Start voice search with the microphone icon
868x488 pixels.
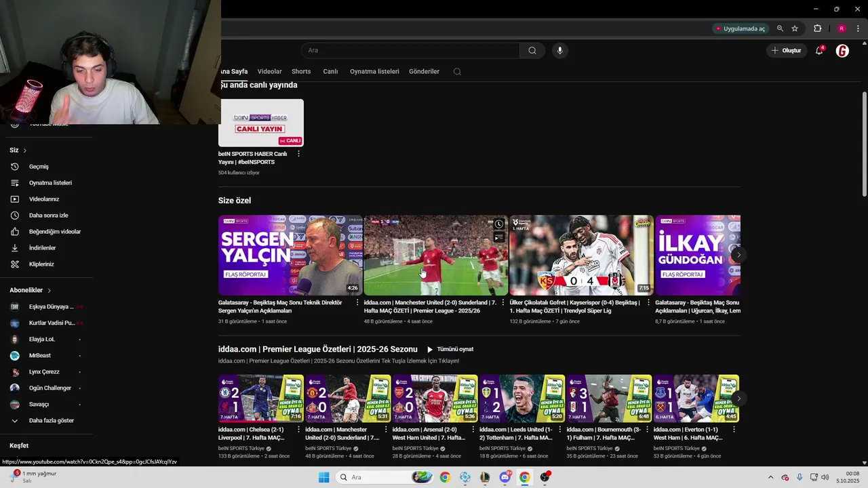point(559,50)
